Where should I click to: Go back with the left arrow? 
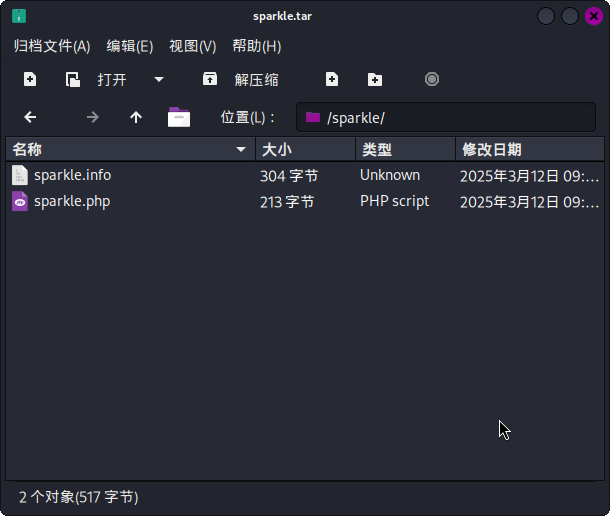point(30,117)
